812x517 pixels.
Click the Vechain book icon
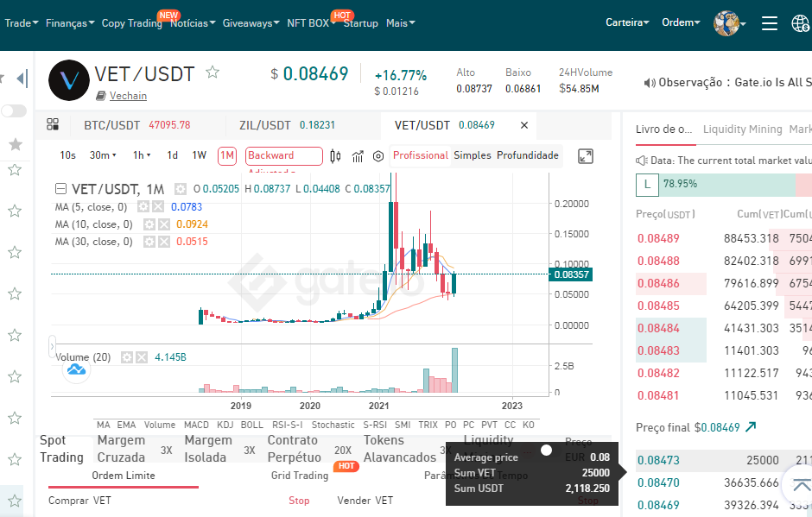pyautogui.click(x=101, y=96)
